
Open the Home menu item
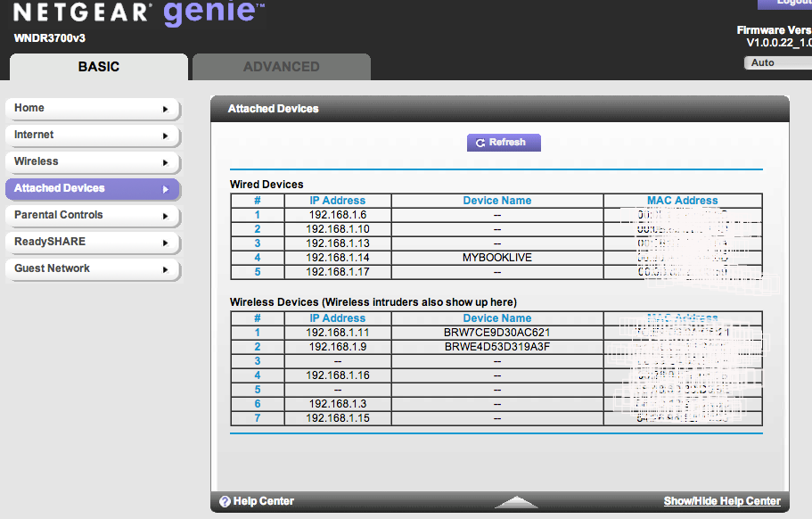click(x=93, y=109)
